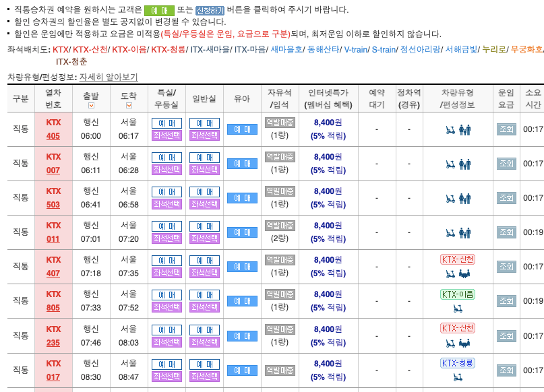Click blue 신청하기 button in instructions
The height and width of the screenshot is (392, 544).
click(210, 11)
